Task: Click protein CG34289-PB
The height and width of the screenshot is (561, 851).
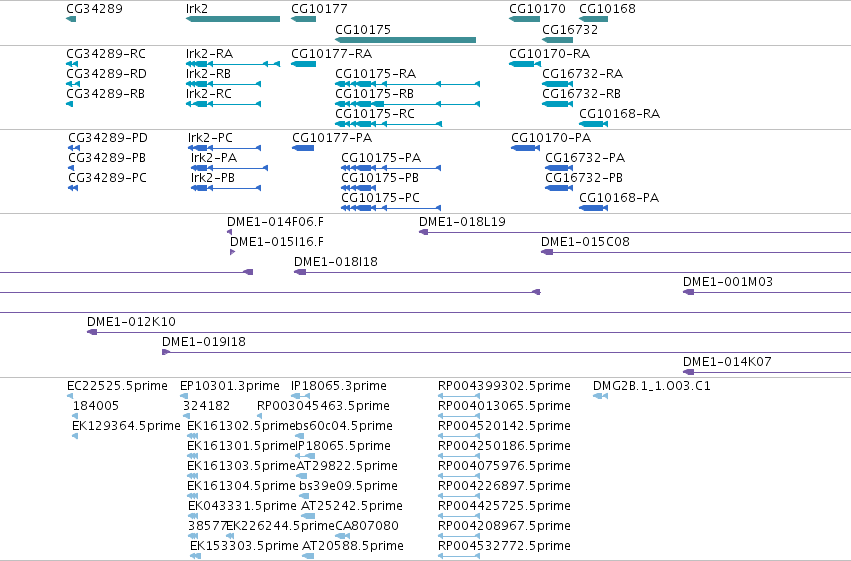Action: coord(107,158)
